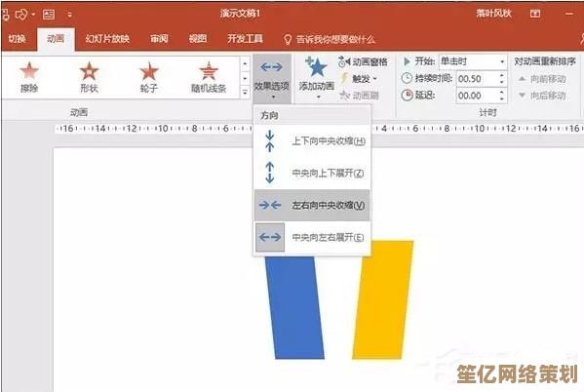Click the ribbon display options icon
This screenshot has height=392, width=584.
(535, 14)
